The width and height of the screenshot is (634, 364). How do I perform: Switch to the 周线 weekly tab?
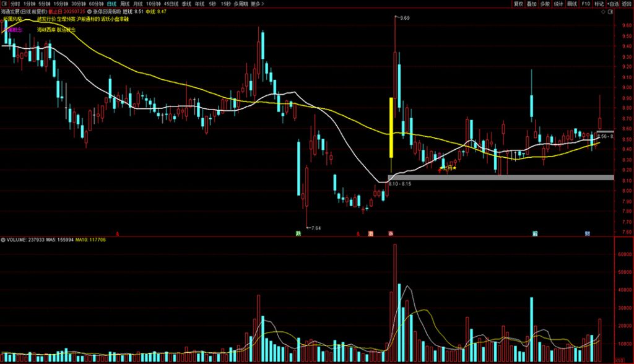(x=125, y=4)
